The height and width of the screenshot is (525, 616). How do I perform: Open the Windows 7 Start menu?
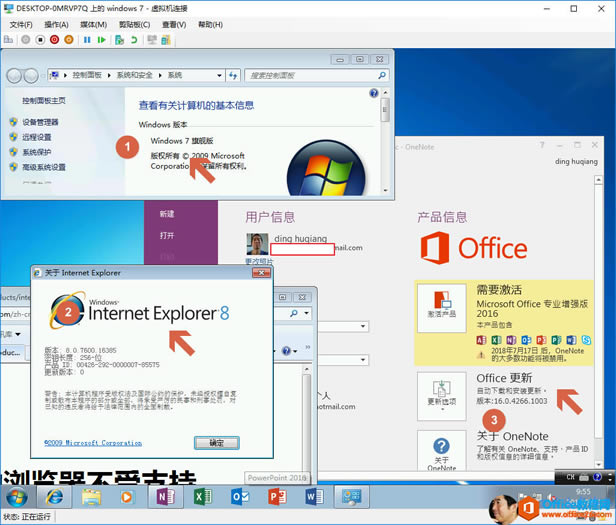pos(16,497)
